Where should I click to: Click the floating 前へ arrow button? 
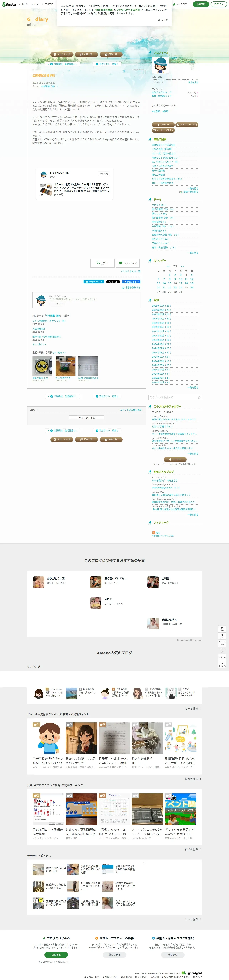pos(223,636)
